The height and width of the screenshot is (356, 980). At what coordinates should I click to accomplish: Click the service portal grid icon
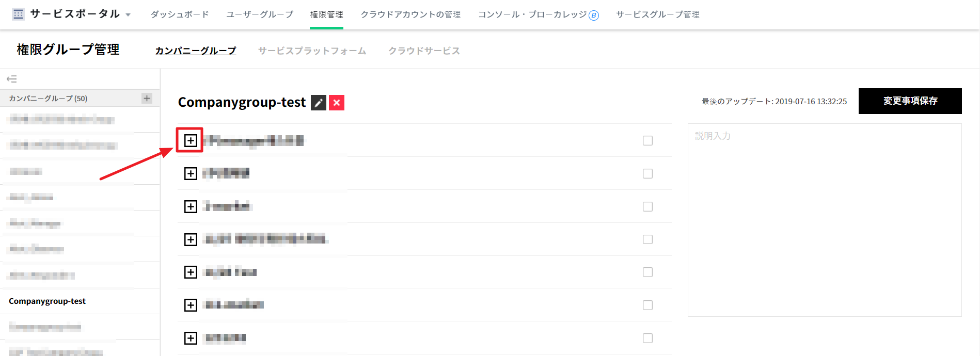tap(18, 14)
